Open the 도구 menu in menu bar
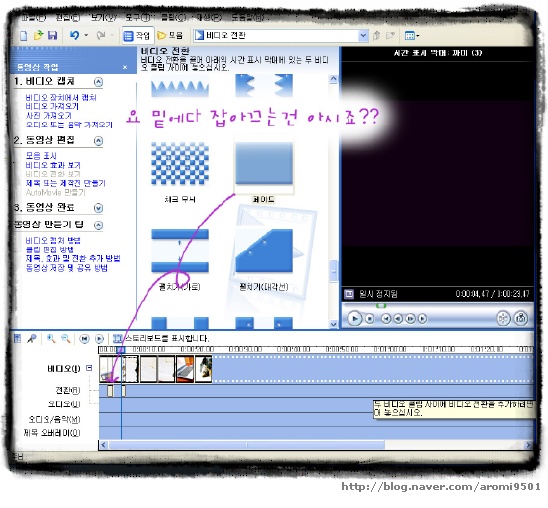Viewport: 548px width, 508px height. pyautogui.click(x=138, y=17)
